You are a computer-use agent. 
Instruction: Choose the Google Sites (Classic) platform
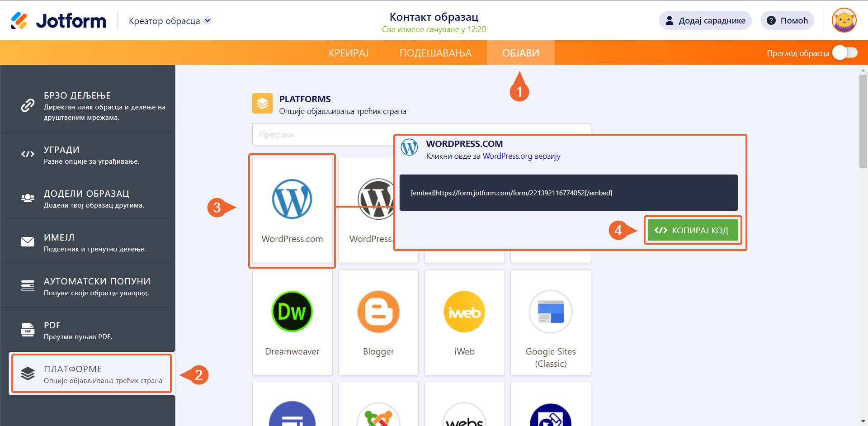coord(551,322)
